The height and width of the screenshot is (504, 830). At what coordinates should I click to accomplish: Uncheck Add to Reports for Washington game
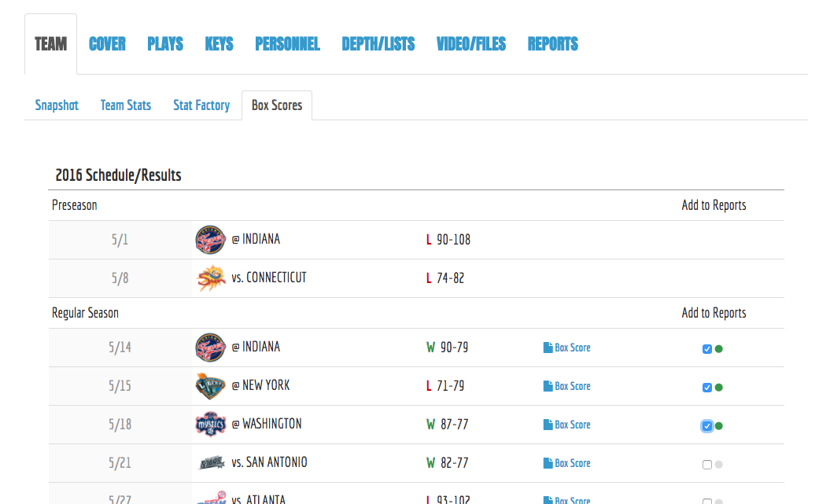[707, 426]
